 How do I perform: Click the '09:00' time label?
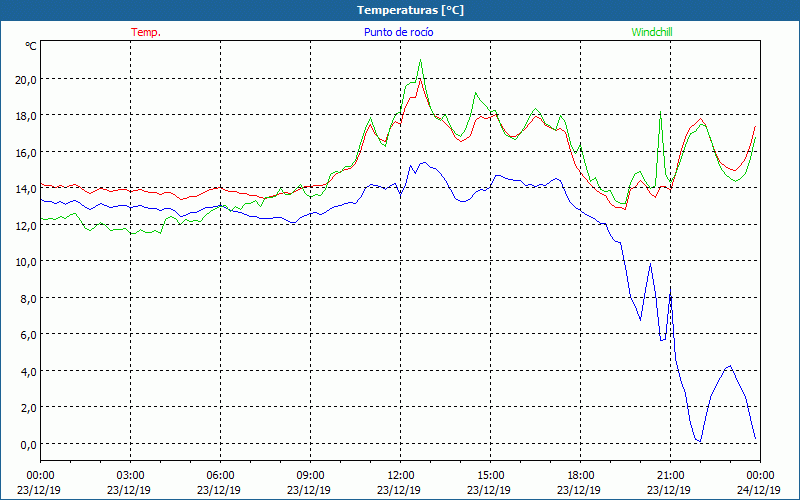coord(310,476)
